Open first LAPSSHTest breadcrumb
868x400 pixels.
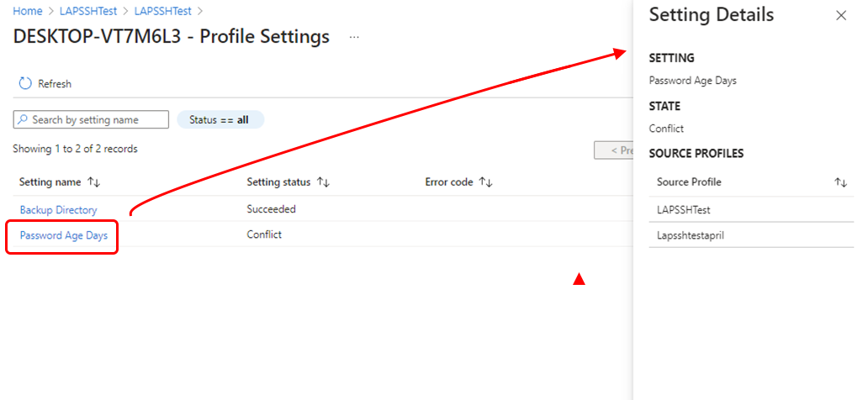88,11
